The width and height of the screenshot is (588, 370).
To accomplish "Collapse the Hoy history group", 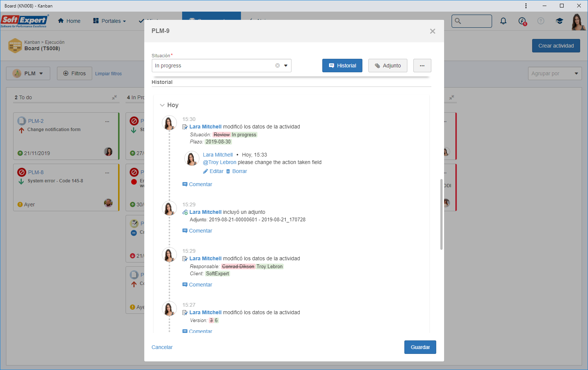I will [162, 105].
